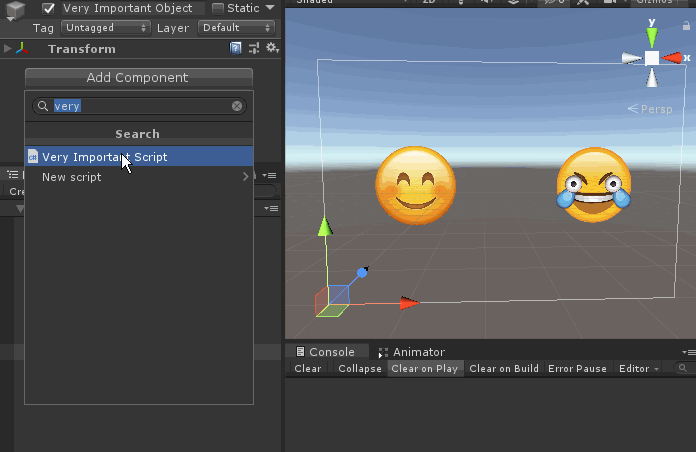Open the Console panel options menu
The height and width of the screenshot is (452, 696).
tap(689, 352)
